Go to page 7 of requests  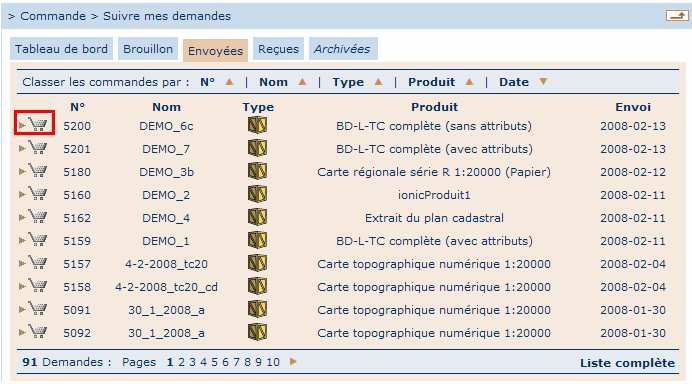tap(237, 362)
